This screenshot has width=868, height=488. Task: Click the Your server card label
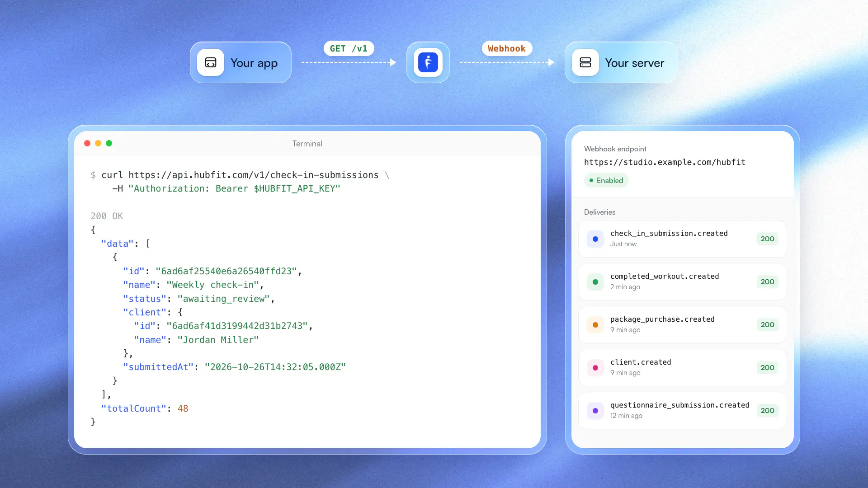pos(635,63)
